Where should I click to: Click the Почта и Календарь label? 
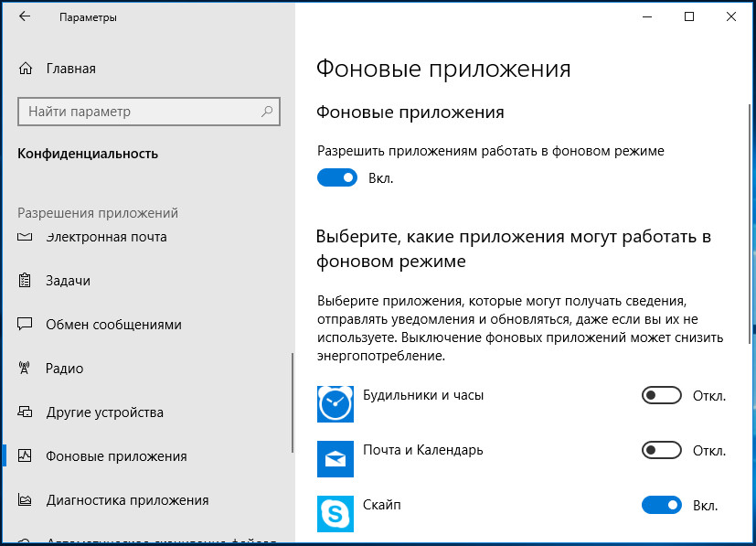point(423,450)
